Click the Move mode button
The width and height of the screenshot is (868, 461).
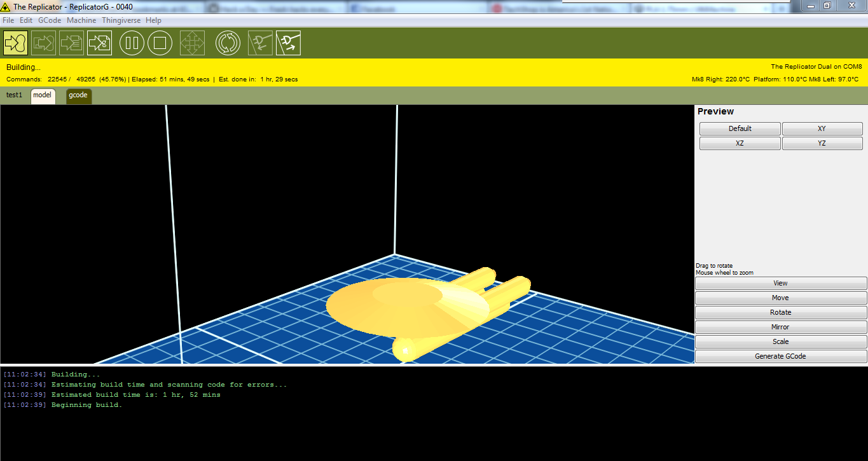pyautogui.click(x=781, y=298)
